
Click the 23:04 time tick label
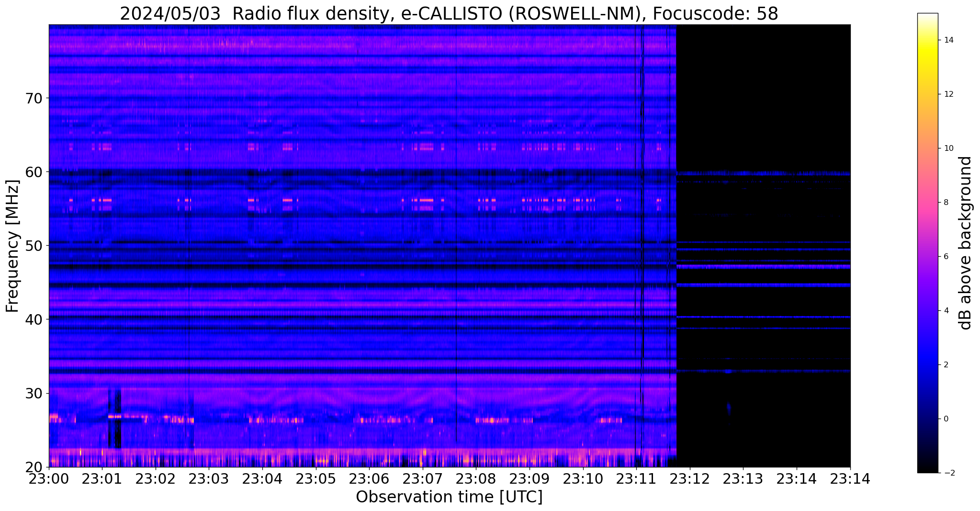pos(262,478)
